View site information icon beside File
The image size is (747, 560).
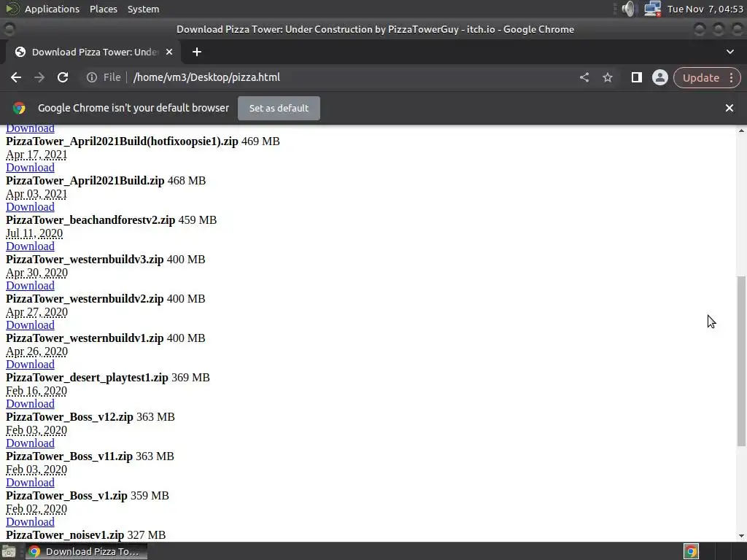tap(91, 77)
